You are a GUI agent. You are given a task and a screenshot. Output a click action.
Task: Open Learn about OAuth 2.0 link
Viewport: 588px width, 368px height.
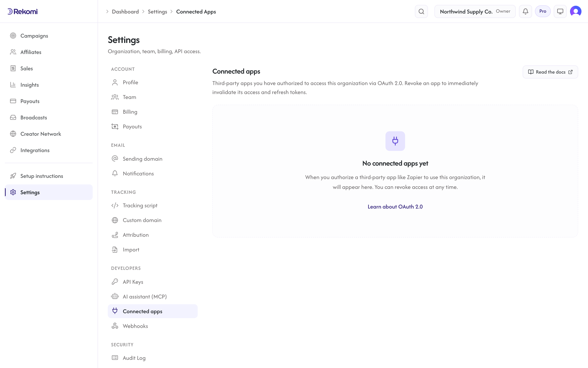click(x=395, y=207)
